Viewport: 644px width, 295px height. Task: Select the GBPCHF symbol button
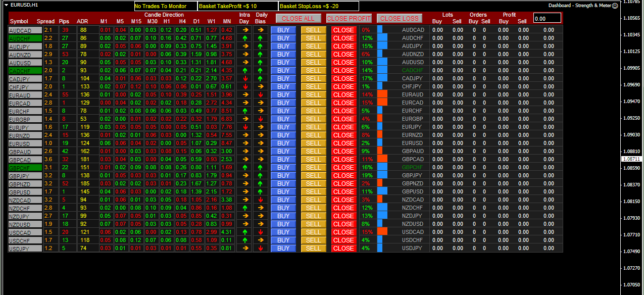(x=25, y=167)
